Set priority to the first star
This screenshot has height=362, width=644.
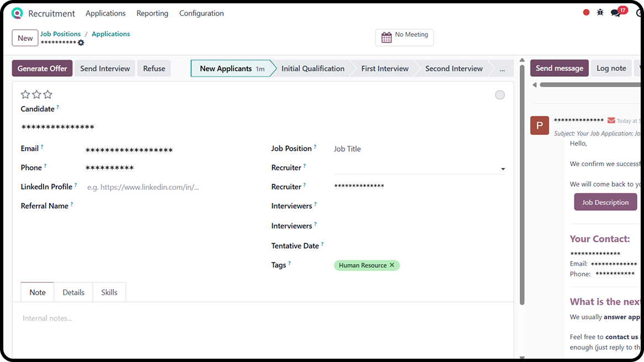[25, 94]
